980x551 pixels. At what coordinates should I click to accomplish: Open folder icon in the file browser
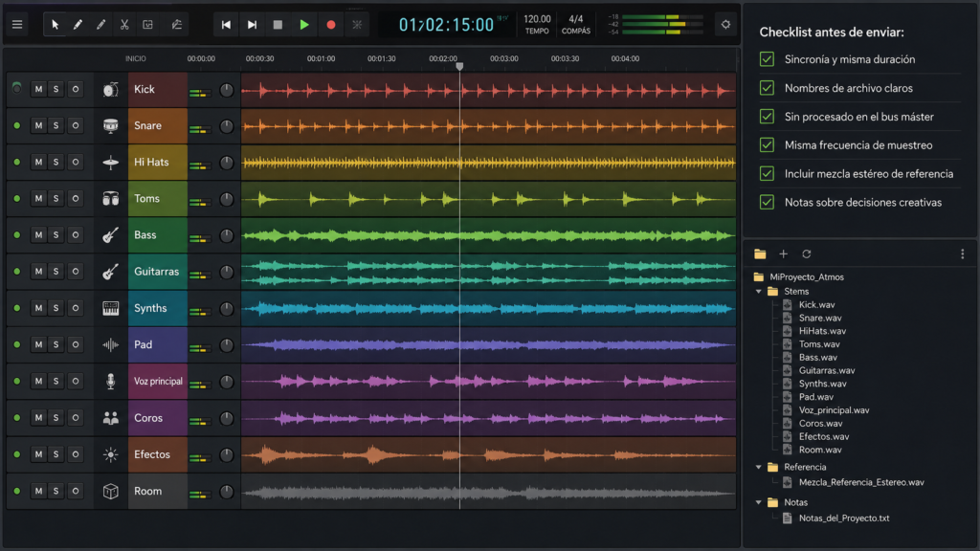(760, 254)
